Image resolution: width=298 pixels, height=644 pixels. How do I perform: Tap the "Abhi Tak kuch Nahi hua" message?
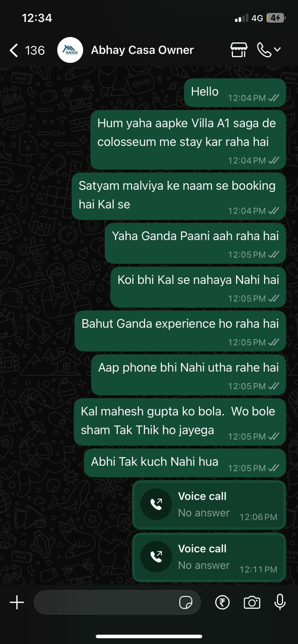pos(185,463)
